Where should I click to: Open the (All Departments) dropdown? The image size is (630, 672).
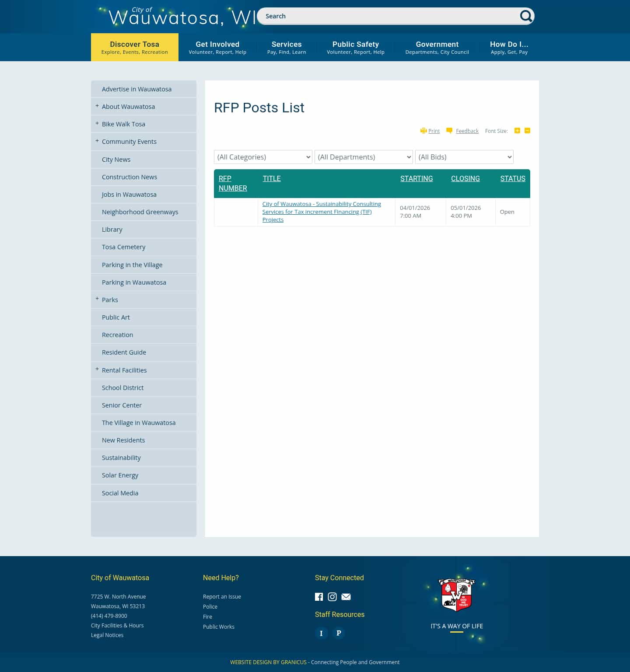point(364,157)
